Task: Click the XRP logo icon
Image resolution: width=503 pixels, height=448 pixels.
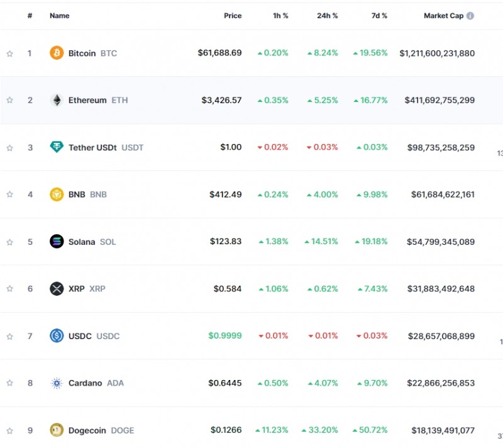Action: pos(57,289)
